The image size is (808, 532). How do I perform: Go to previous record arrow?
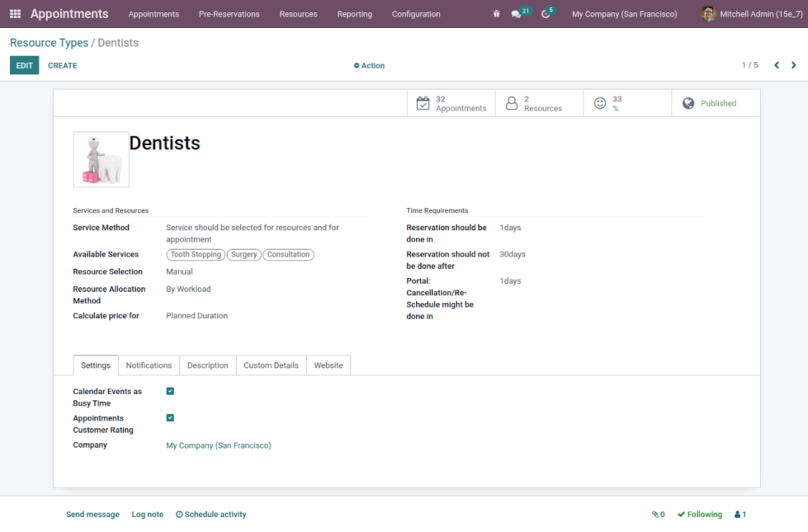tap(777, 65)
